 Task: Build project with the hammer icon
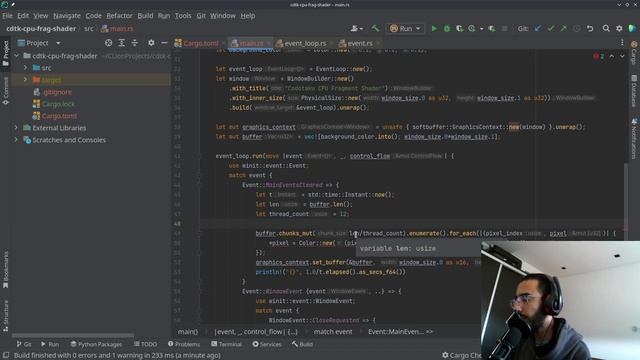(375, 29)
